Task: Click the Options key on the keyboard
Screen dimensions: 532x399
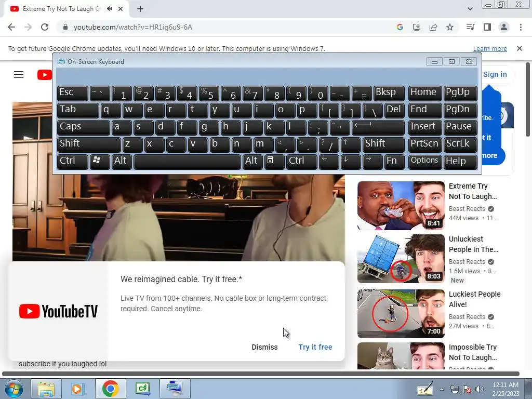Action: click(425, 161)
